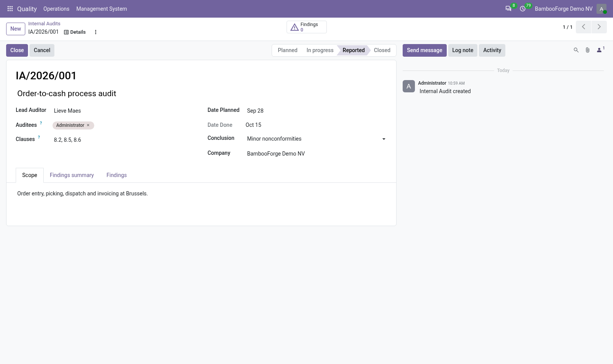
Task: Open the Operations menu
Action: coord(56,9)
